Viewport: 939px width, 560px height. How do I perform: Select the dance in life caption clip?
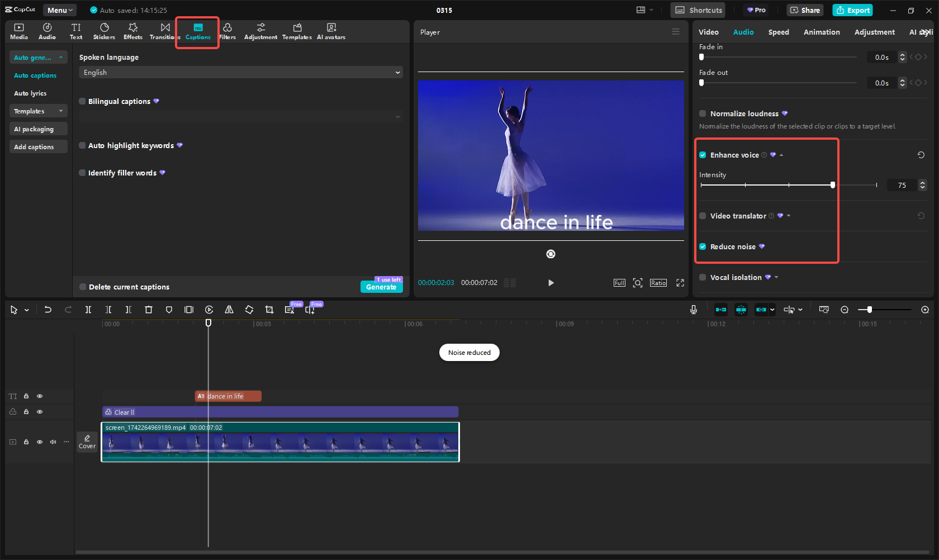(x=227, y=396)
